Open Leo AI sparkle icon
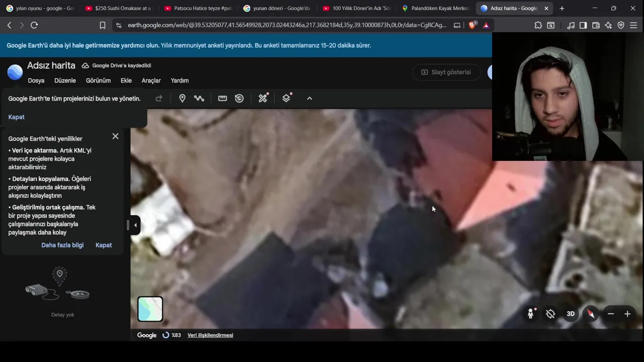This screenshot has width=644, height=362. pyautogui.click(x=608, y=25)
